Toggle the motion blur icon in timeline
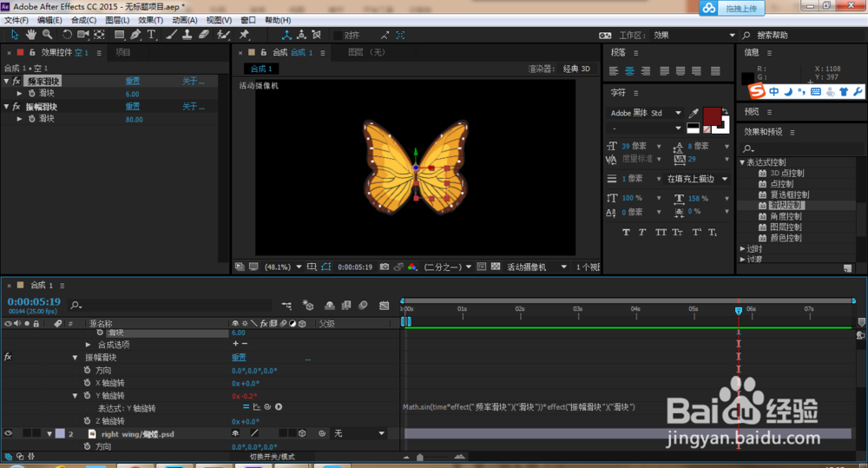The image size is (868, 468). click(363, 305)
